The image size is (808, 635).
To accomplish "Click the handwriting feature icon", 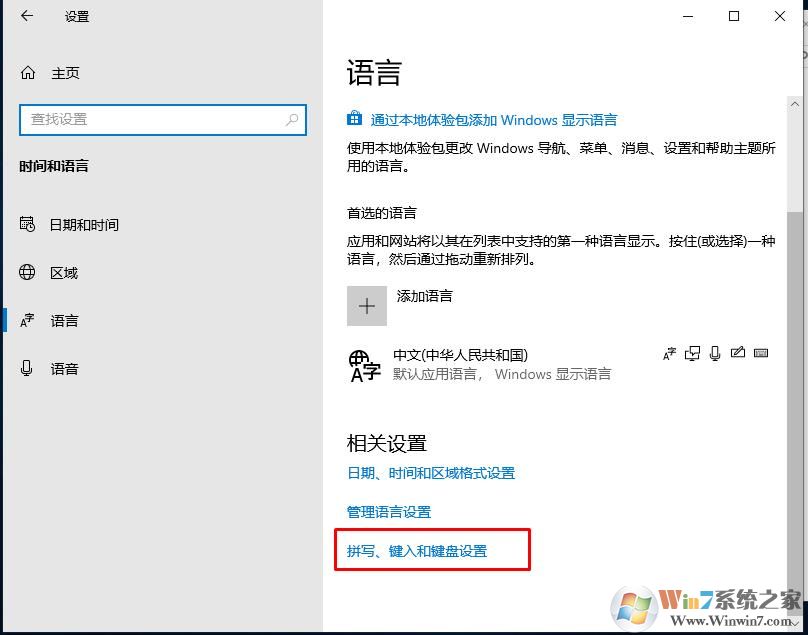I will pos(738,353).
